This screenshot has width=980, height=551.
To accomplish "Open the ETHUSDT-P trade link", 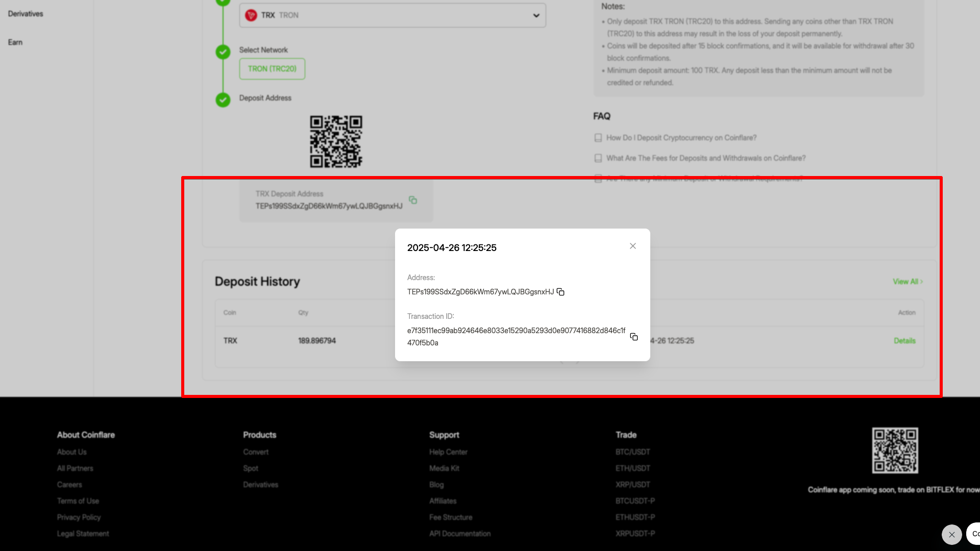I will pyautogui.click(x=635, y=517).
